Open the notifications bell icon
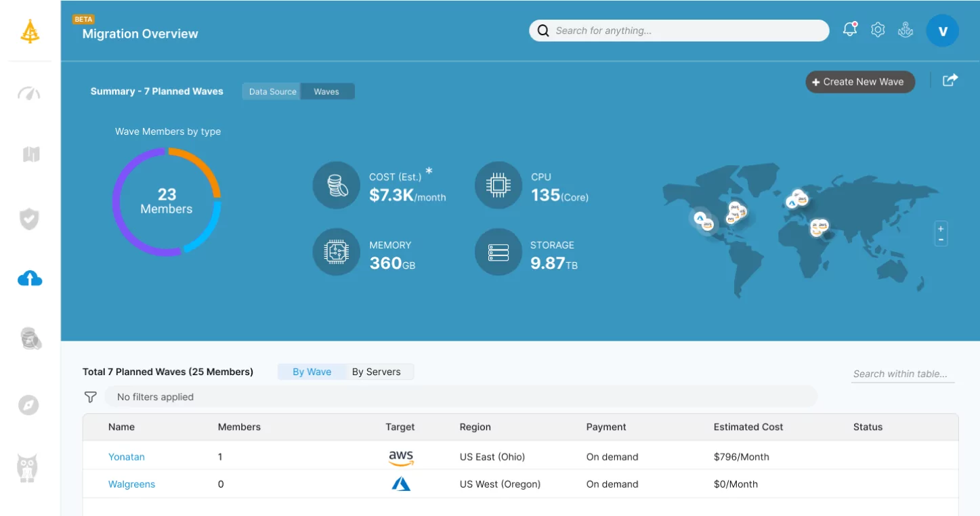The height and width of the screenshot is (516, 980). pyautogui.click(x=850, y=29)
